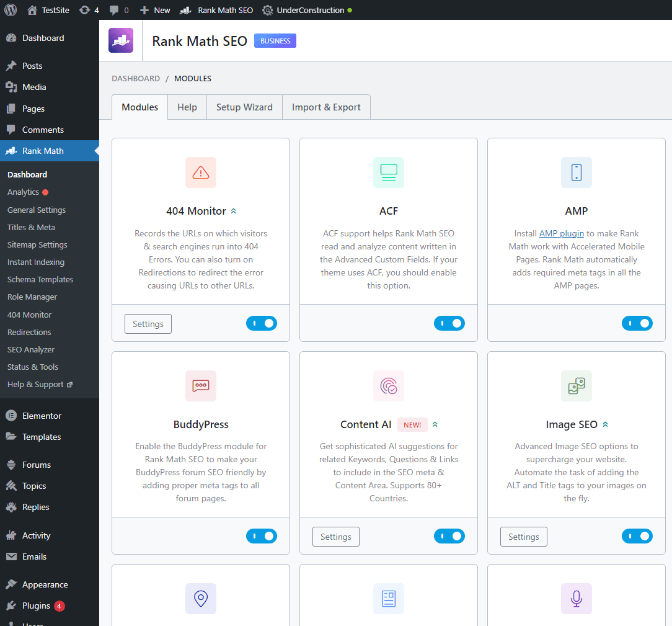Viewport: 672px width, 626px height.
Task: Click the TestSite home icon
Action: coord(32,11)
